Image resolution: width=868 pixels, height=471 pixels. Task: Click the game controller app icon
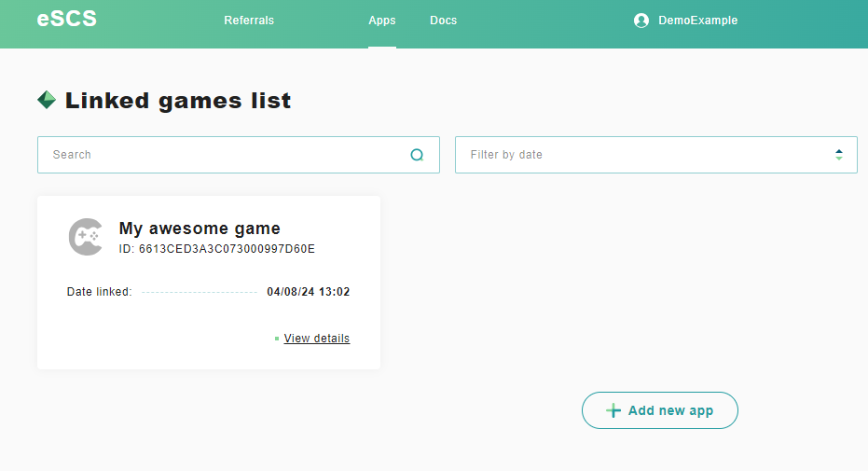click(86, 237)
